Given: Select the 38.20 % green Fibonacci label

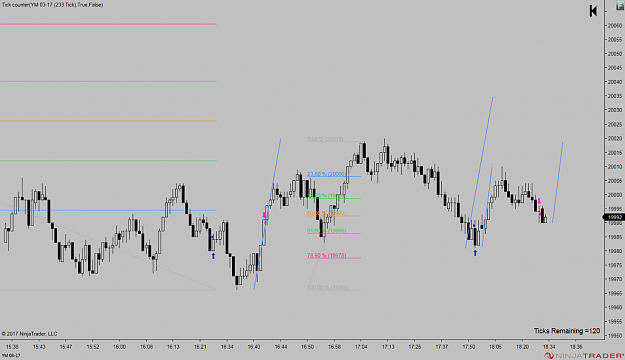Looking at the screenshot, I should [326, 196].
